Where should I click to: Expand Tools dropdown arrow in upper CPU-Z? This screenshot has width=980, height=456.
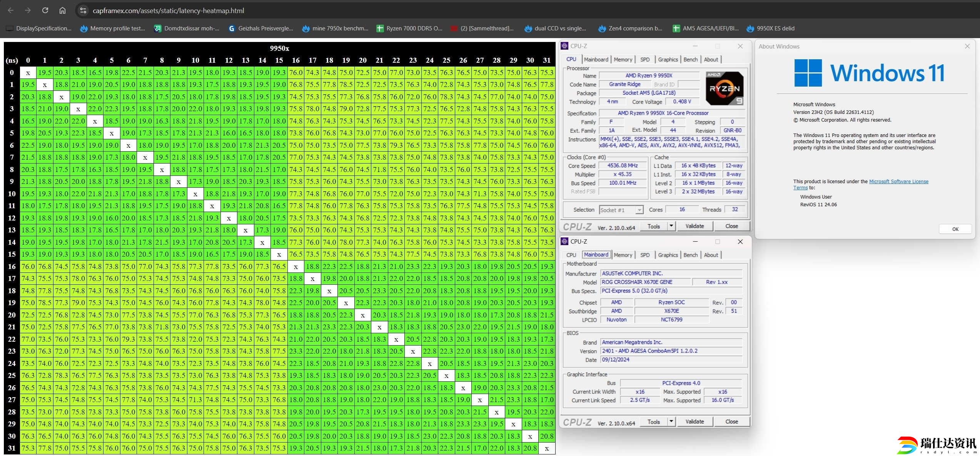pos(671,226)
